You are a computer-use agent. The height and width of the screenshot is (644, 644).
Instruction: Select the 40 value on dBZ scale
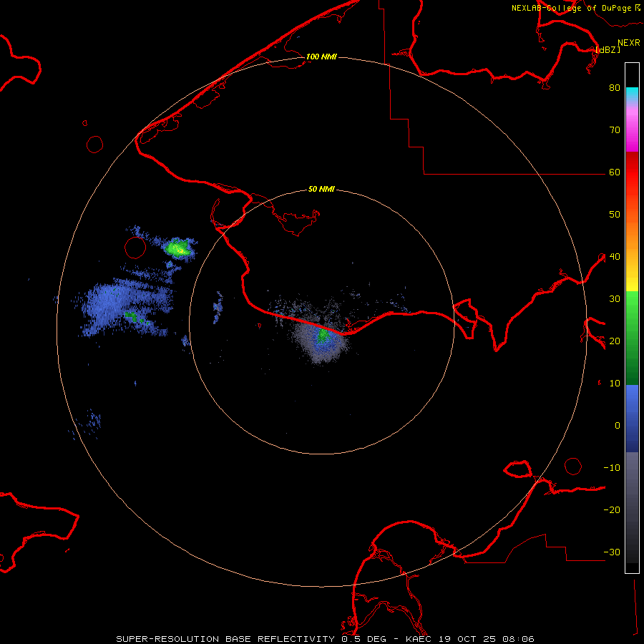point(615,257)
